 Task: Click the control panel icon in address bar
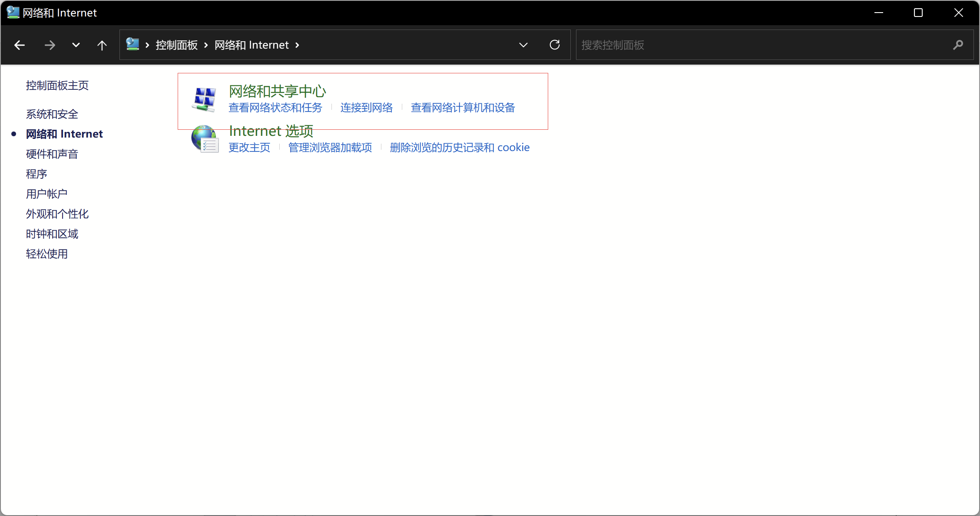(x=132, y=44)
